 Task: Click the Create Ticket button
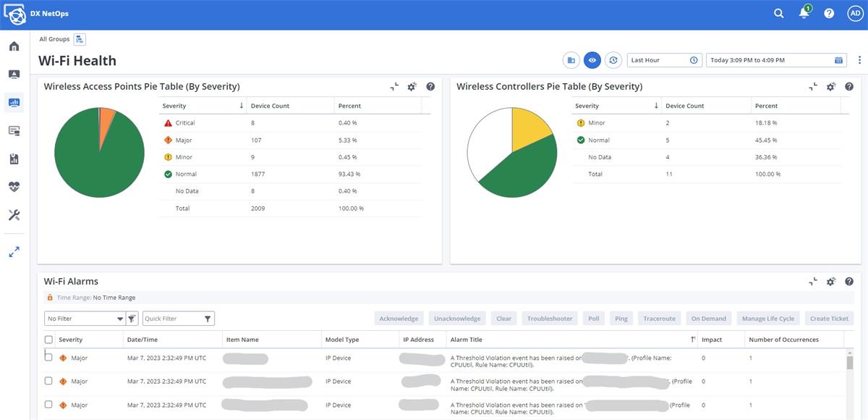coord(828,318)
